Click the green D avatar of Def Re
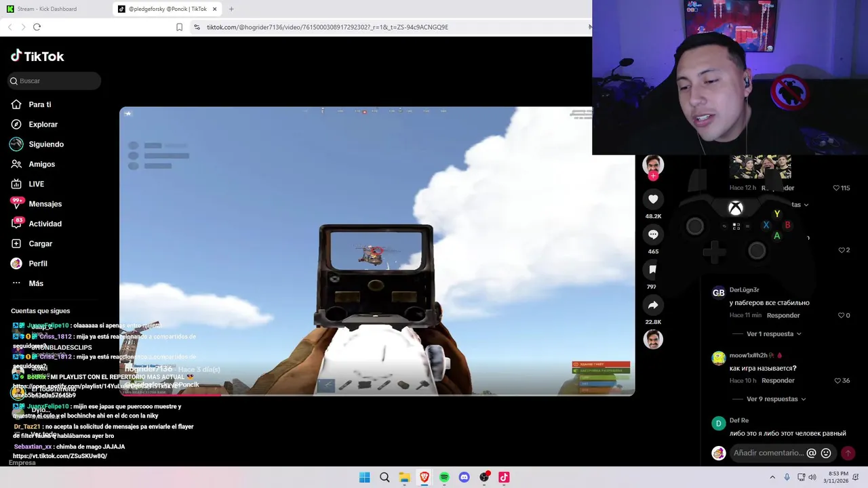The height and width of the screenshot is (488, 868). (x=718, y=424)
